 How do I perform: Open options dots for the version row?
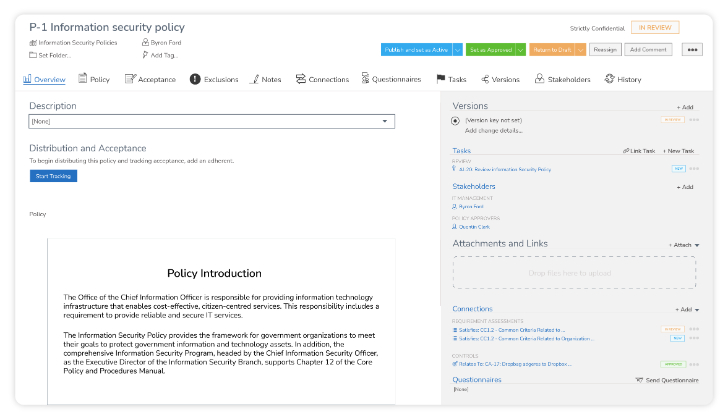click(x=694, y=120)
